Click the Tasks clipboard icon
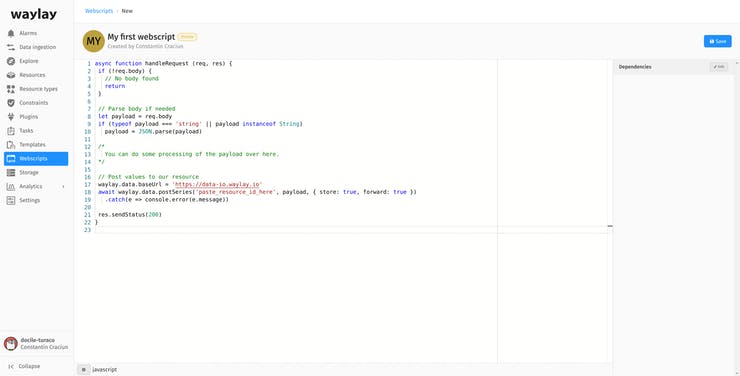This screenshot has height=376, width=740. [x=11, y=131]
